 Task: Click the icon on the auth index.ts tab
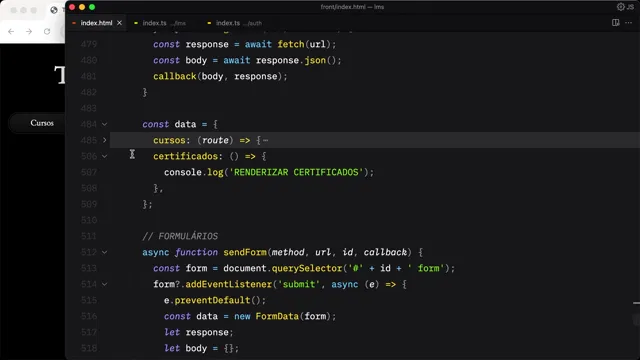tap(209, 23)
